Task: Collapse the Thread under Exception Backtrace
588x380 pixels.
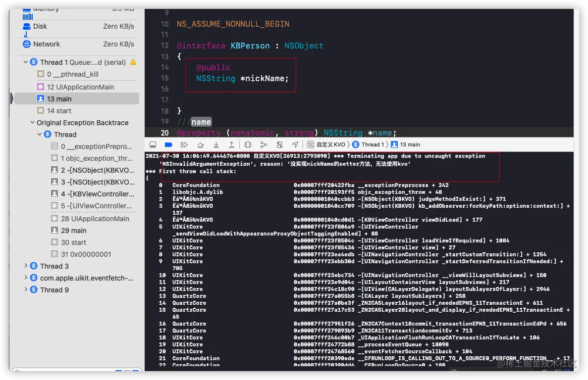Action: (39, 135)
